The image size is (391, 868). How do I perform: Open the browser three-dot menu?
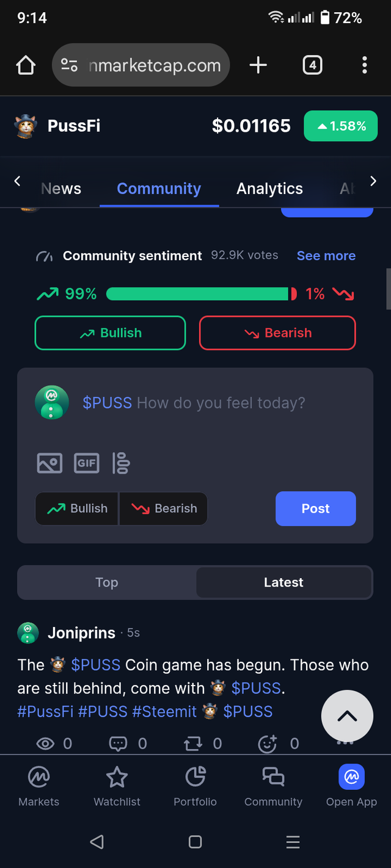(x=365, y=65)
